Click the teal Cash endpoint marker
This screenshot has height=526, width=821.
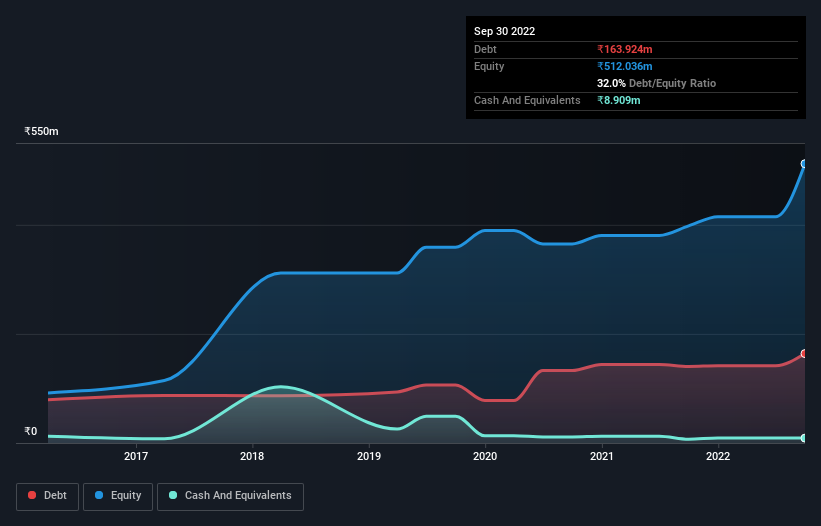click(x=804, y=438)
